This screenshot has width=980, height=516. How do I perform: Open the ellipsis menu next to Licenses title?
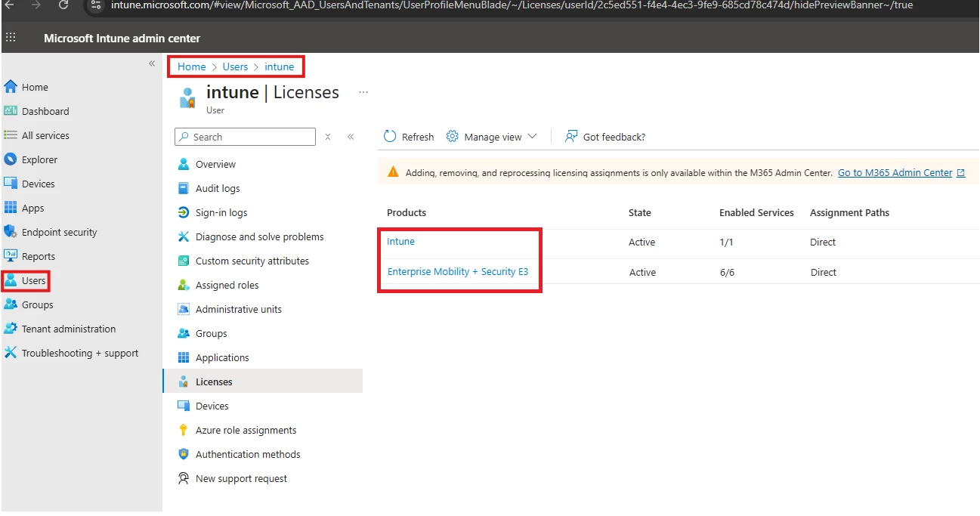pyautogui.click(x=363, y=92)
